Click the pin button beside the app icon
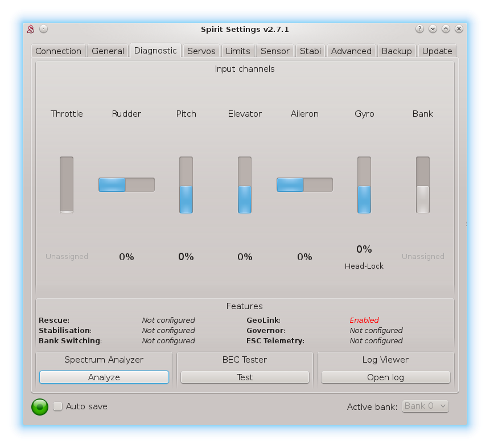The image size is (490, 448). click(44, 29)
